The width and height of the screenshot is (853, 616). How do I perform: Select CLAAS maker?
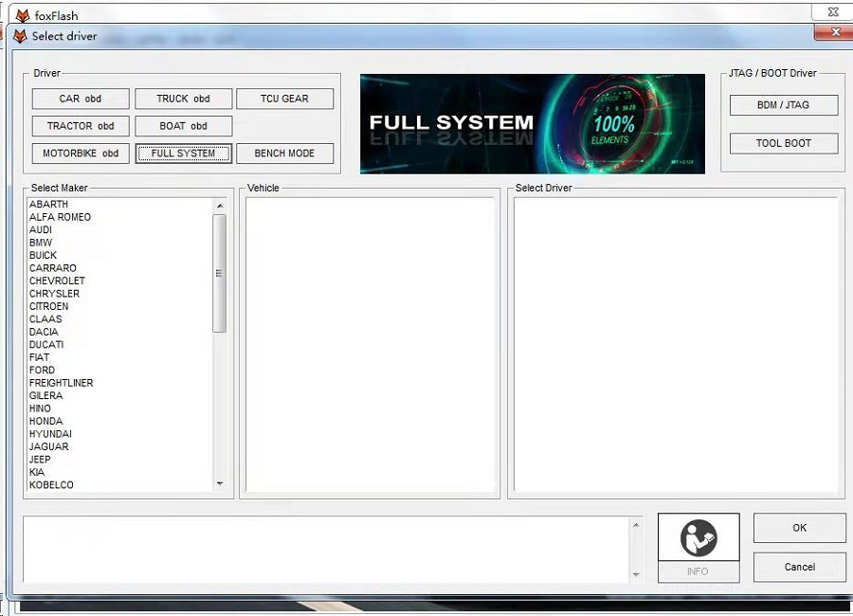pos(45,318)
